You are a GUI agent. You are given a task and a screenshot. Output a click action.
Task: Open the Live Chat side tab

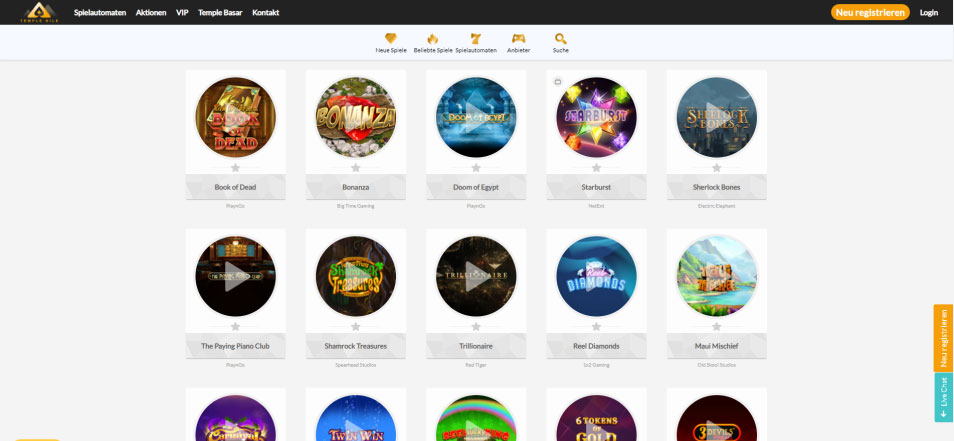point(944,397)
